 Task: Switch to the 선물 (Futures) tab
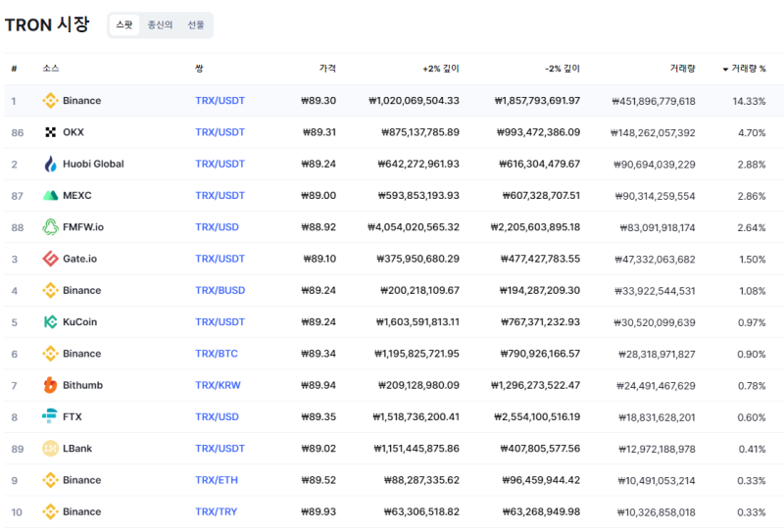click(196, 25)
